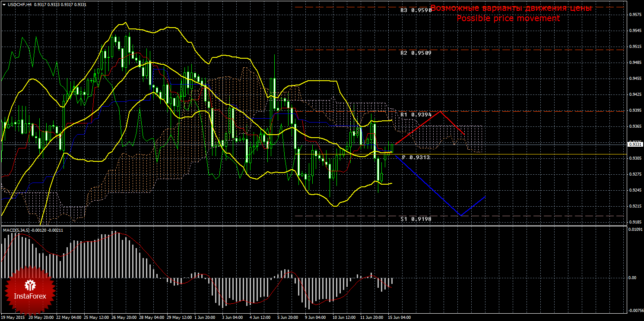Click the bottom of the blue forecast line
The image size is (644, 321).
[461, 215]
